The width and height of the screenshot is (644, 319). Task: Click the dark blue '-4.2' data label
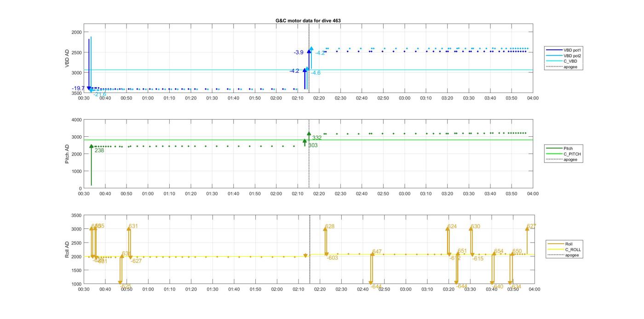coord(294,71)
